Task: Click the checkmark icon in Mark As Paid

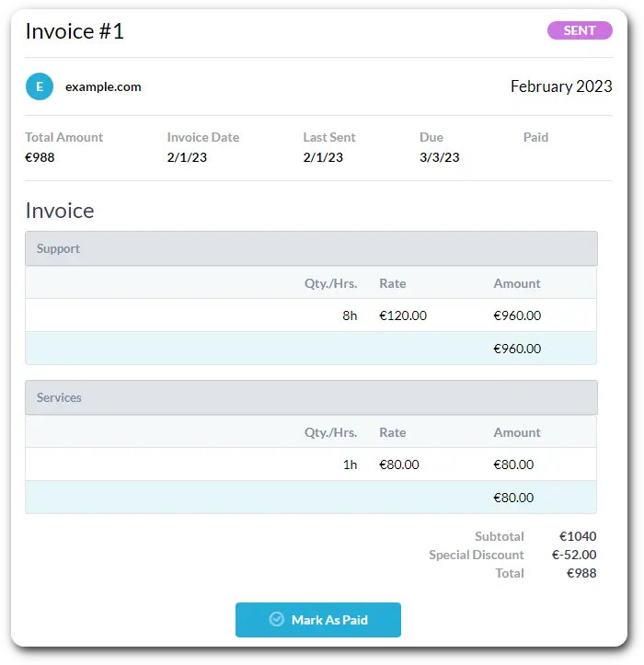Action: coord(276,620)
